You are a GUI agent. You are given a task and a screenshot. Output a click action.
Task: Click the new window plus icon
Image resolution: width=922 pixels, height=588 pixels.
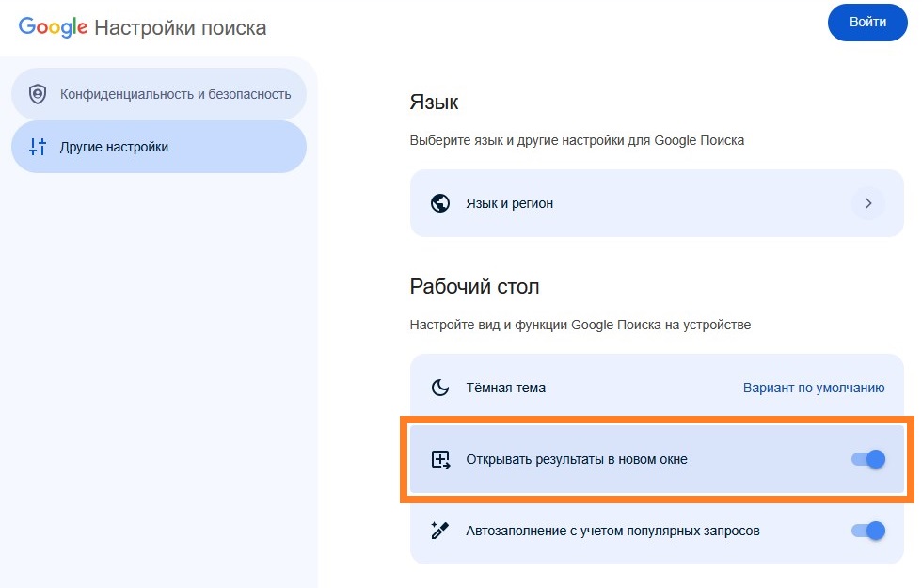(440, 459)
